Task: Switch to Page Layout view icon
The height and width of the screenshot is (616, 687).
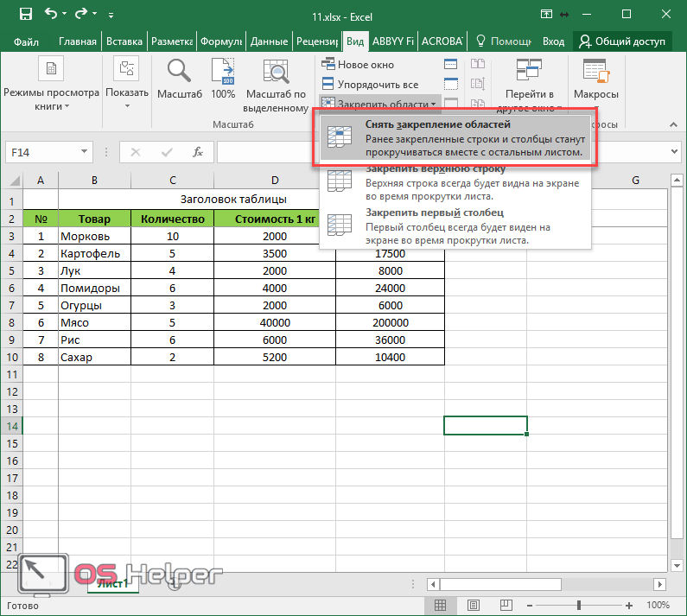Action: tap(474, 606)
